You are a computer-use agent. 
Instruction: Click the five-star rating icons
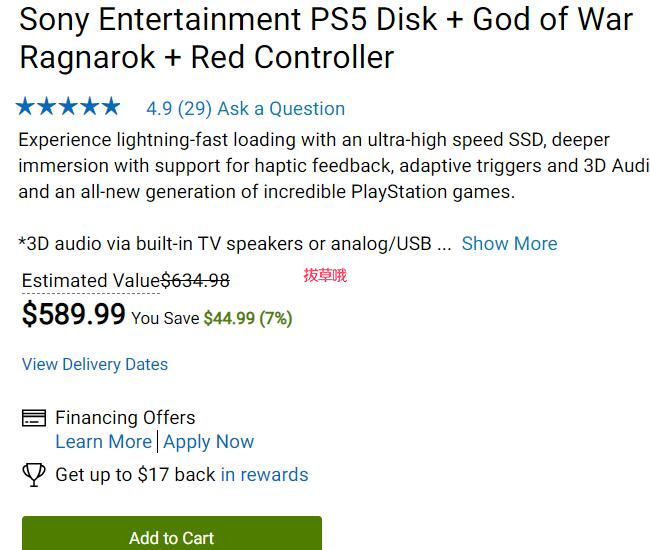pos(68,106)
